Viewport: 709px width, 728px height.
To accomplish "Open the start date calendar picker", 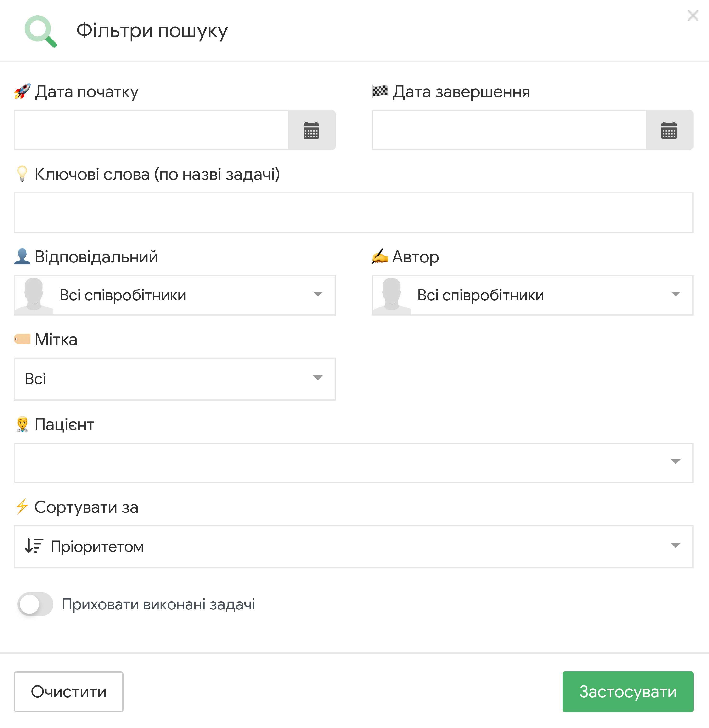I will (x=311, y=130).
